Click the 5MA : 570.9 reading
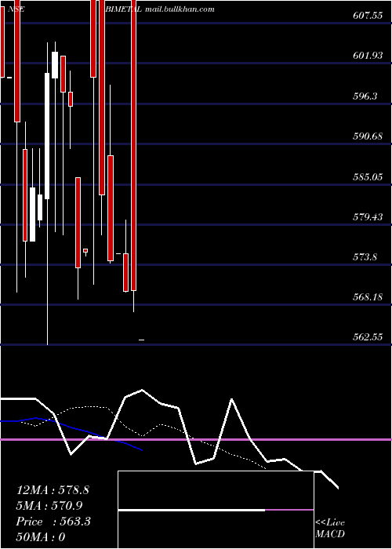Image resolution: width=392 pixels, height=549 pixels. [49, 506]
